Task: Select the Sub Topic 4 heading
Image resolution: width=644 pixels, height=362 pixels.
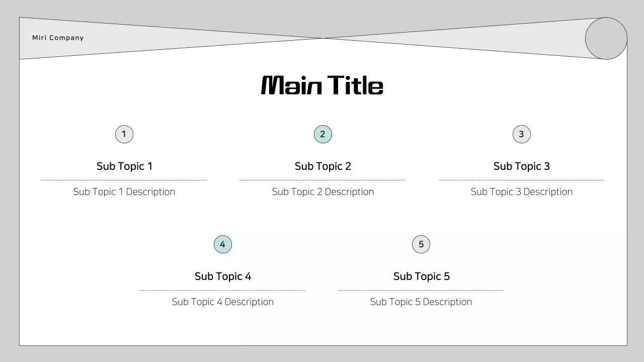Action: (223, 277)
